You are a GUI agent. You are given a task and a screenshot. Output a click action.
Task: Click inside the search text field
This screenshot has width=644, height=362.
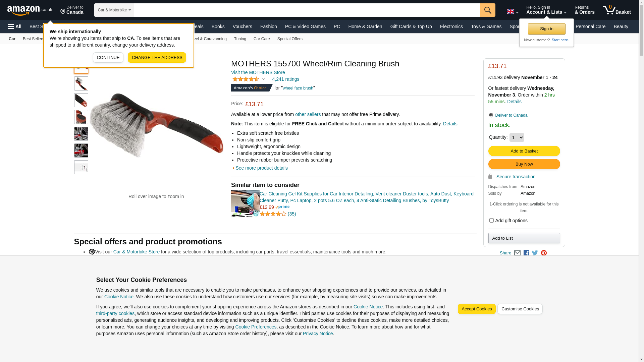tap(307, 10)
